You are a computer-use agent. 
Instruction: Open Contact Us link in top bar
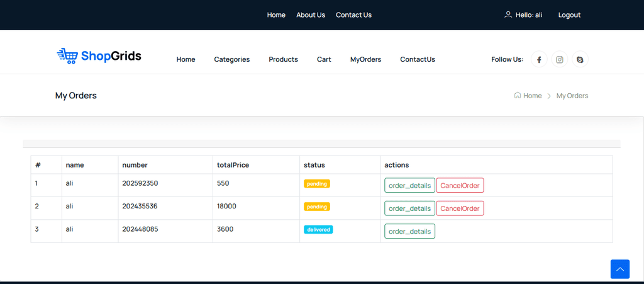(x=353, y=15)
